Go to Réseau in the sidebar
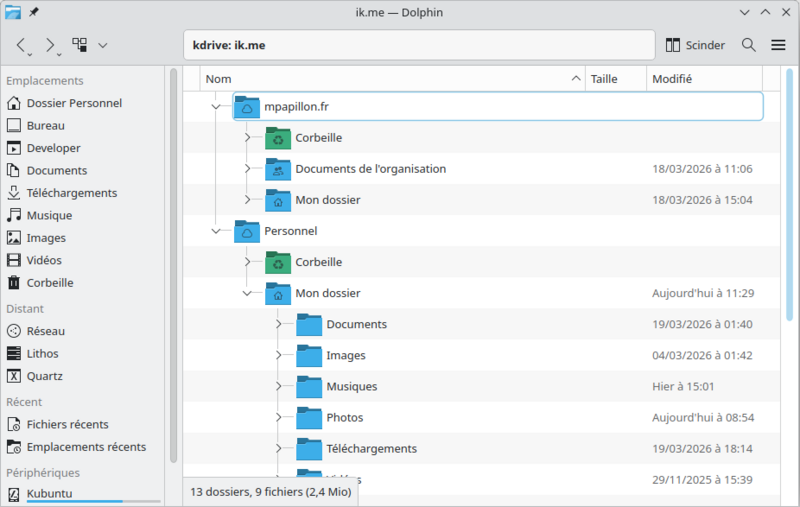The height and width of the screenshot is (507, 800). click(x=45, y=331)
